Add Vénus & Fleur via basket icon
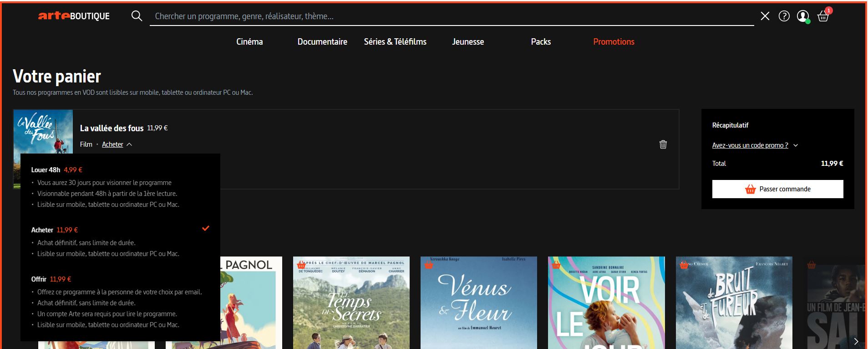Screen dimensions: 868x349 [429, 265]
